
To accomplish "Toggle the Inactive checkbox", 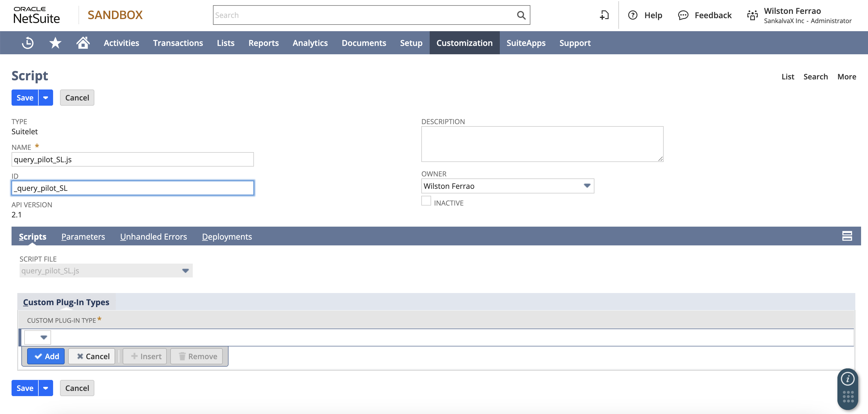I will click(x=426, y=201).
